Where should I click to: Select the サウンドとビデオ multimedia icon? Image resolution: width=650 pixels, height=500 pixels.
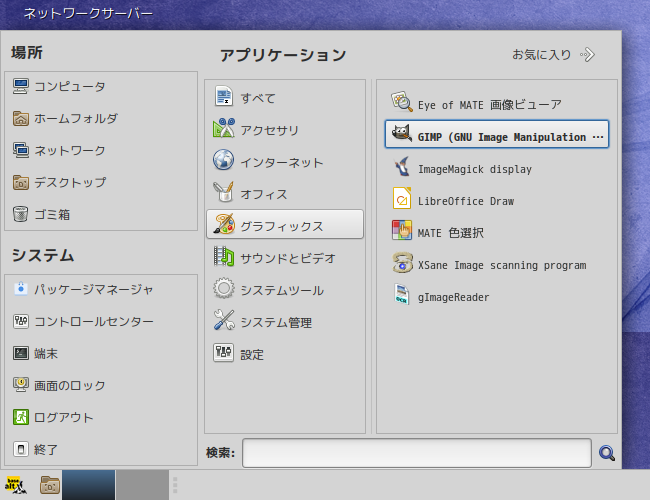tap(224, 256)
